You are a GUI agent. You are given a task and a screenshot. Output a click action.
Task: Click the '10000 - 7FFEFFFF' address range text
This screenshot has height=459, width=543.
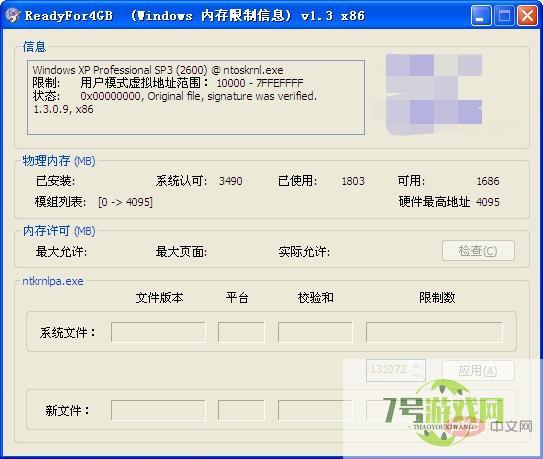(260, 83)
